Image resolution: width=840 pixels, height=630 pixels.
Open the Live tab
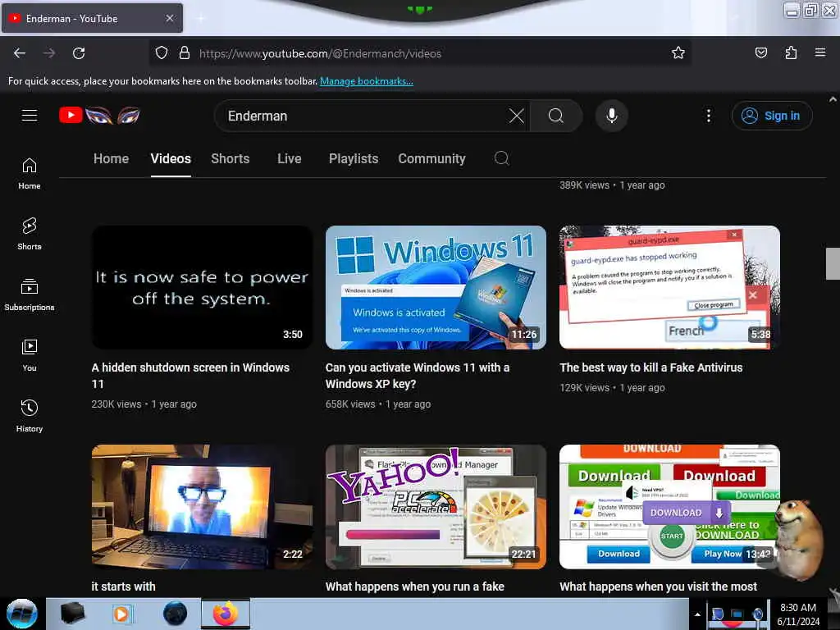coord(290,158)
